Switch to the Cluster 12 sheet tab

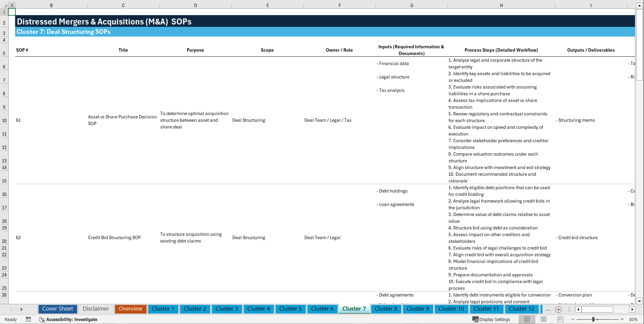522,309
